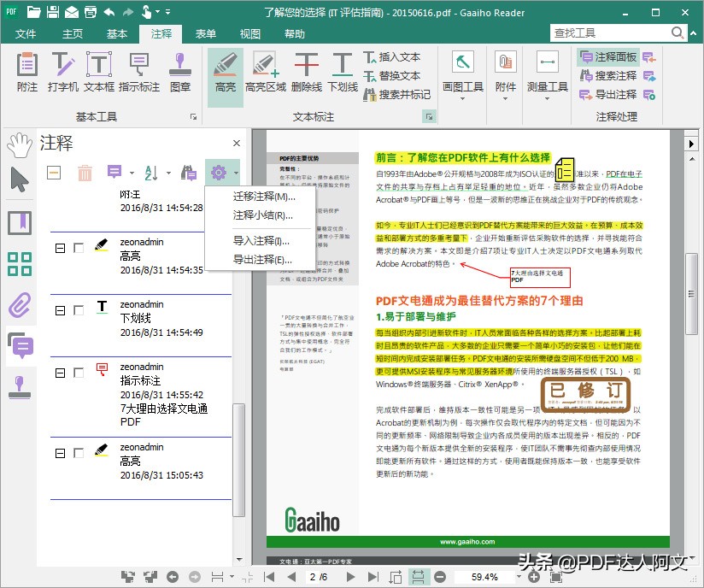Switch to the 主页 home tab

pyautogui.click(x=73, y=33)
